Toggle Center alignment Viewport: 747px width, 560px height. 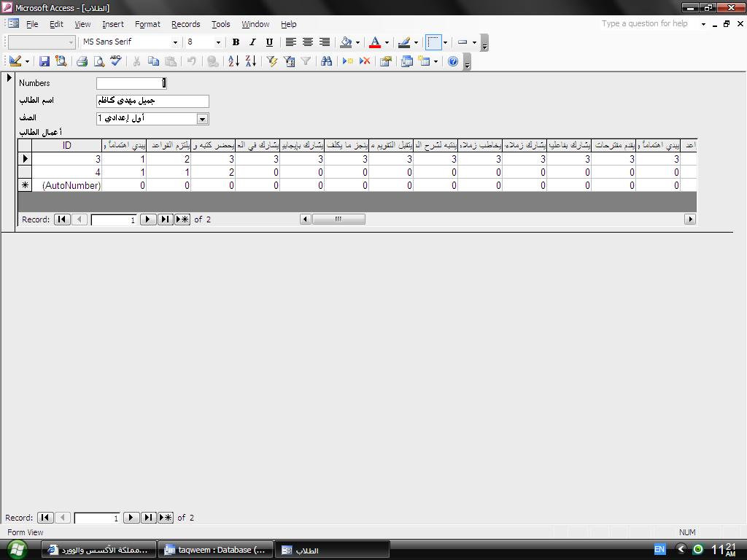coord(308,42)
